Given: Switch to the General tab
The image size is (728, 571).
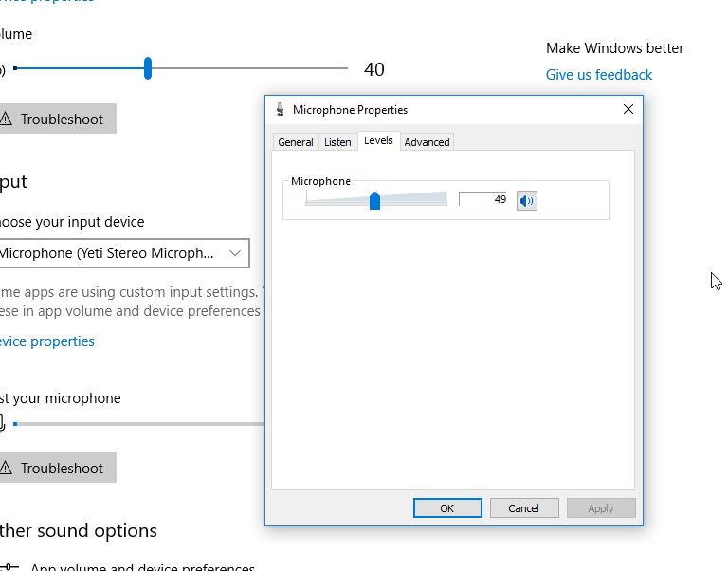Looking at the screenshot, I should point(295,142).
